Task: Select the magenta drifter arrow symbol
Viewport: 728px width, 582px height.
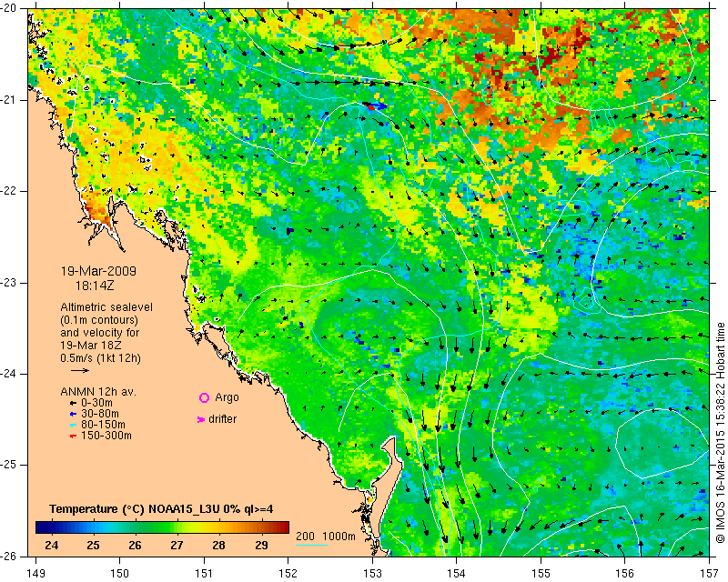Action: point(201,419)
